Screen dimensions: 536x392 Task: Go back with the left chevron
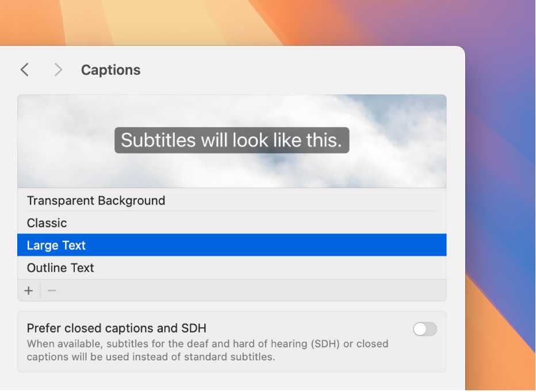(24, 70)
